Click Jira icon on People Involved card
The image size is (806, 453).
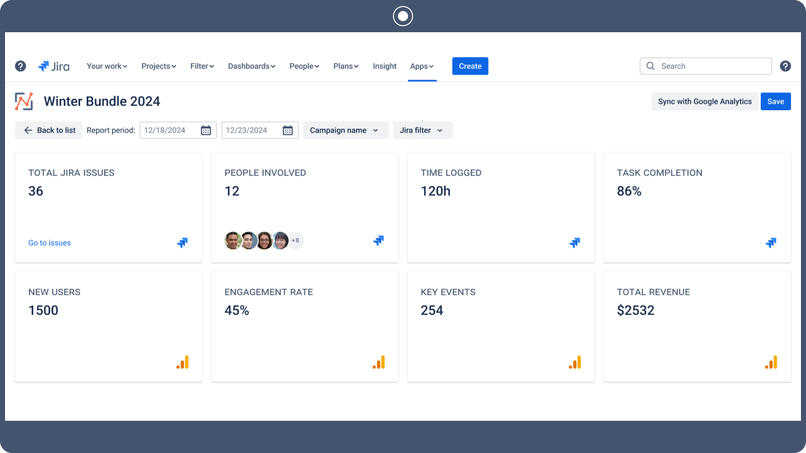click(x=379, y=240)
